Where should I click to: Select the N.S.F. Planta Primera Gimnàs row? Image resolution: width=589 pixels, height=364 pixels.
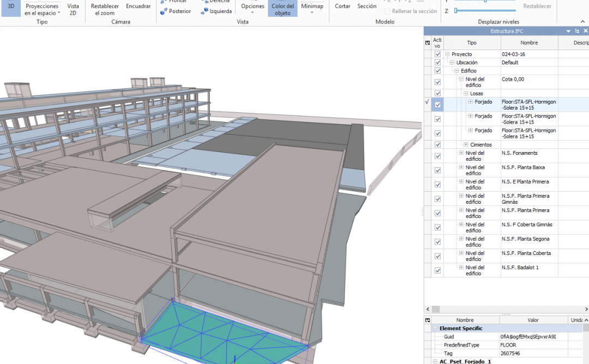506,199
